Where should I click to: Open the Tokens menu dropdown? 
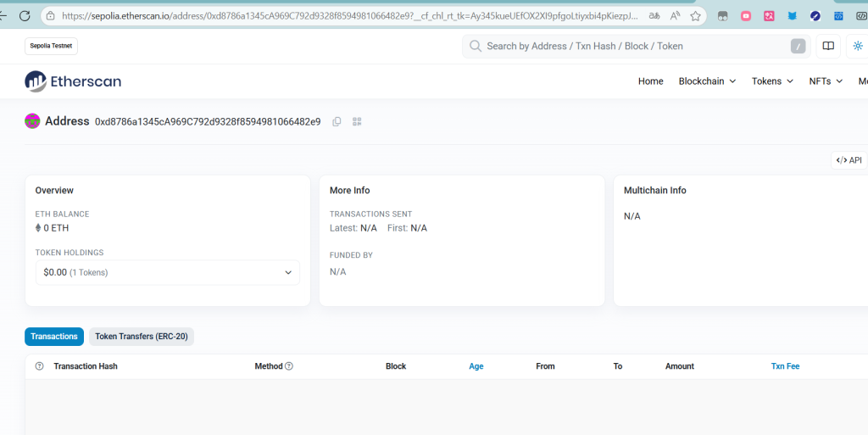click(772, 81)
